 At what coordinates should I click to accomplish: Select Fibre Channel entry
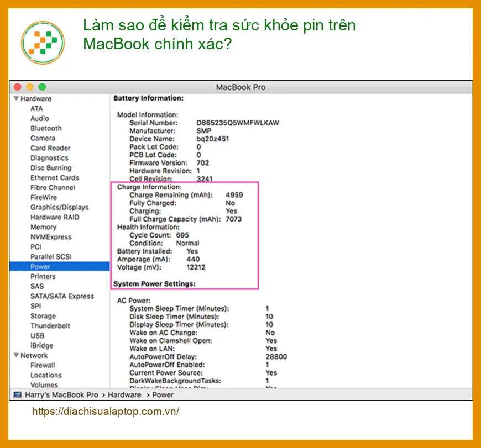tap(53, 187)
